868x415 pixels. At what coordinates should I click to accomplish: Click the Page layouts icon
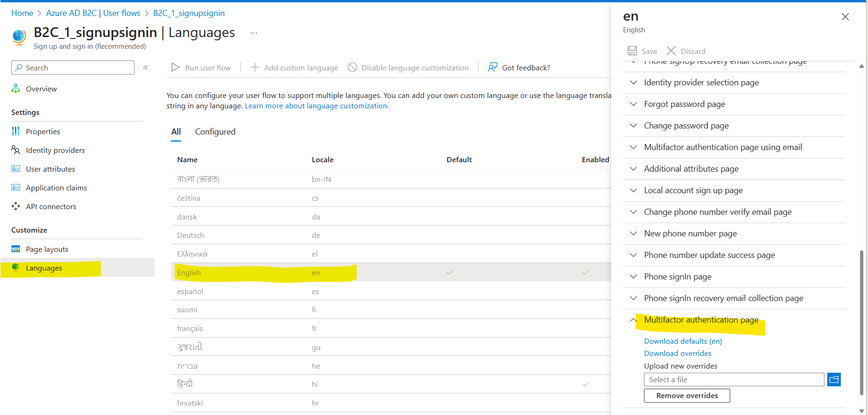(16, 249)
